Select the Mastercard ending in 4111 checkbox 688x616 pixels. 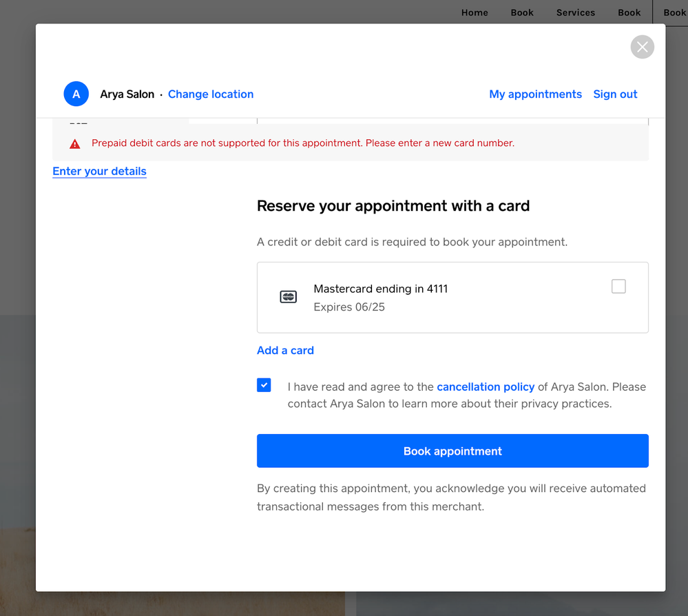tap(618, 287)
